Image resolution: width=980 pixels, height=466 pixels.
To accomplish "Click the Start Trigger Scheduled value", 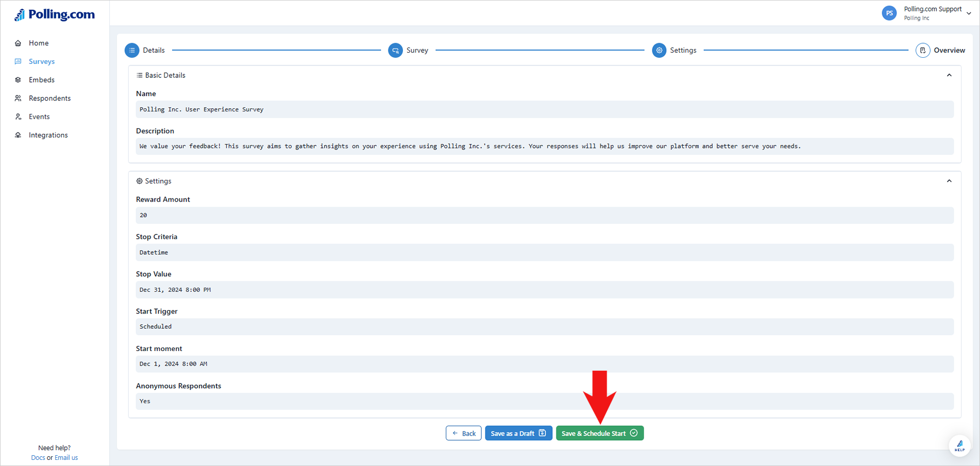I will [x=545, y=327].
